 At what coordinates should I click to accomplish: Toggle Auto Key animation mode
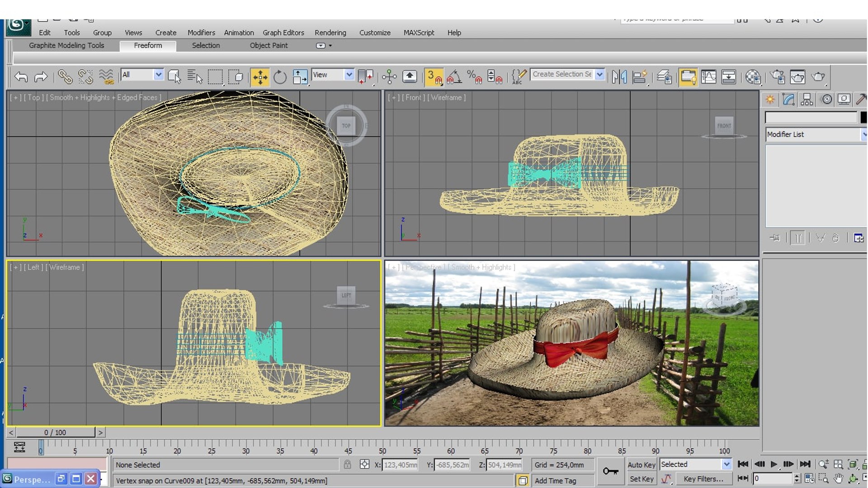[641, 464]
